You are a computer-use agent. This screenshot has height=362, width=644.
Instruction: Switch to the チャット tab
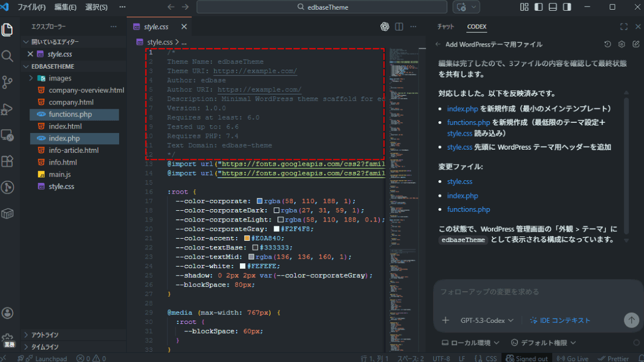click(x=445, y=27)
